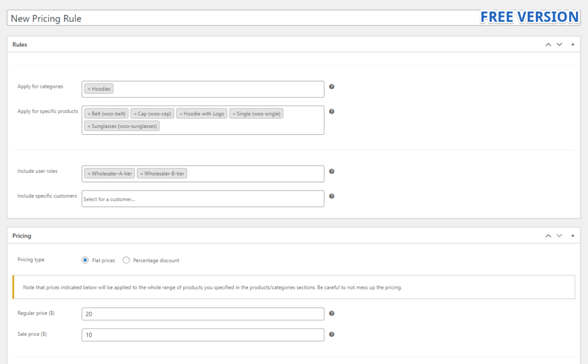Select the Percentage discount pricing type
The width and height of the screenshot is (588, 364).
(x=126, y=260)
